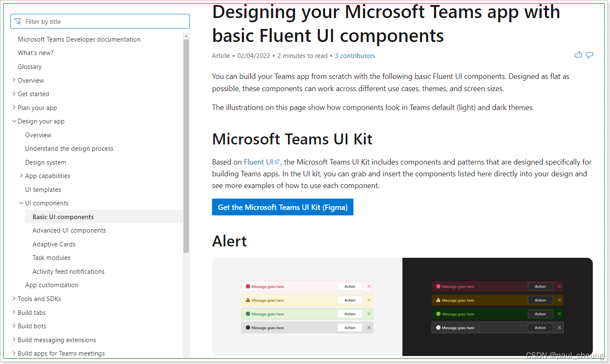Open the Glossary page
The width and height of the screenshot is (610, 364).
[29, 66]
